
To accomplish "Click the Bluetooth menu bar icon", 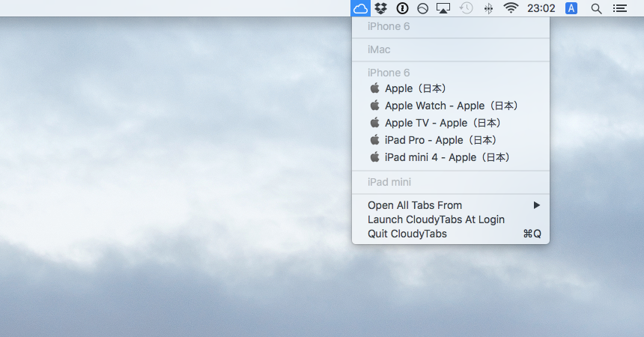I will 488,8.
